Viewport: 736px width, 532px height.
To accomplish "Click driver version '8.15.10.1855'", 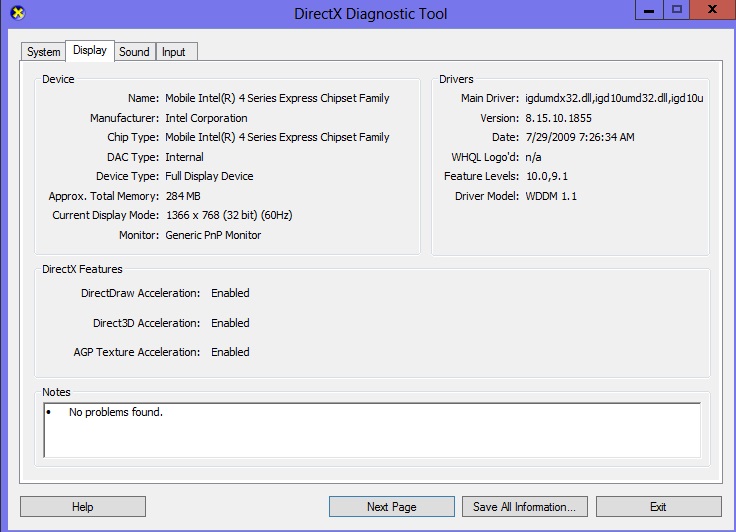I will point(558,118).
